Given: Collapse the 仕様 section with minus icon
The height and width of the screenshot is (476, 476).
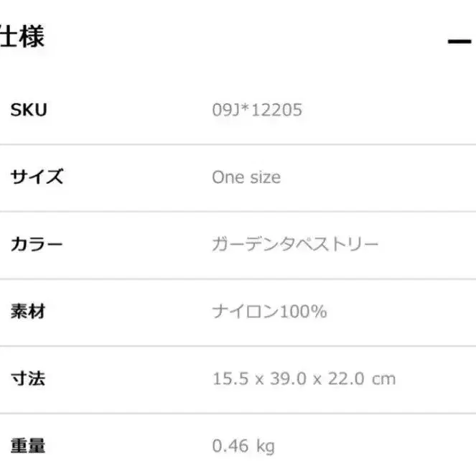Looking at the screenshot, I should (x=459, y=42).
